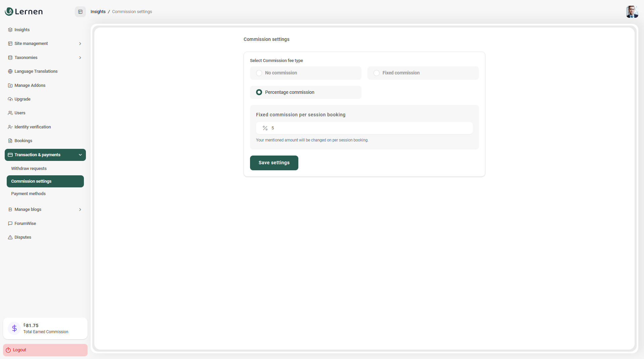This screenshot has height=359, width=644.
Task: Select the Percentage commission radio button
Action: (259, 92)
